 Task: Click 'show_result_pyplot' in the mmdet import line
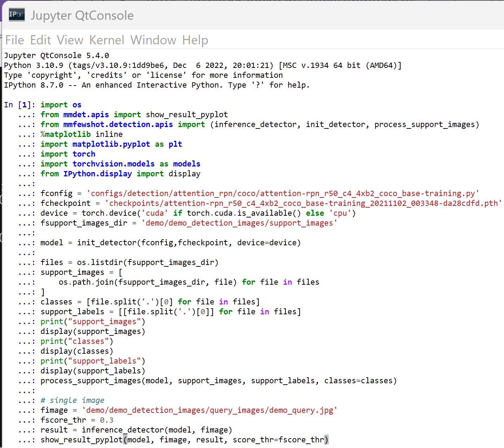click(187, 115)
